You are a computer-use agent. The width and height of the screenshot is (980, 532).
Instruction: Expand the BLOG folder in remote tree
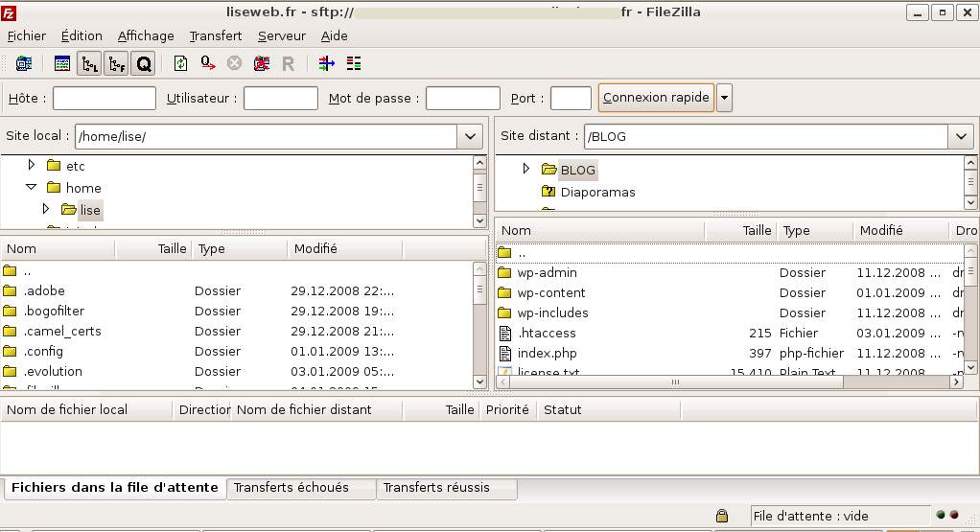pos(525,169)
